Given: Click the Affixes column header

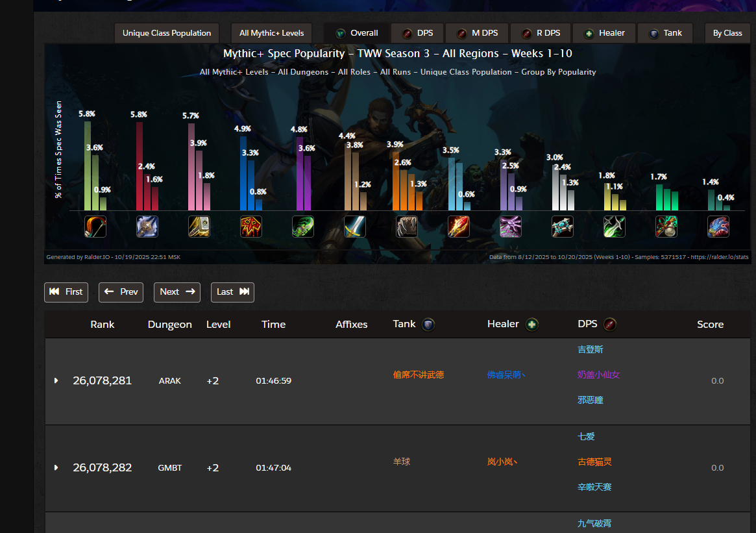Looking at the screenshot, I should (352, 325).
